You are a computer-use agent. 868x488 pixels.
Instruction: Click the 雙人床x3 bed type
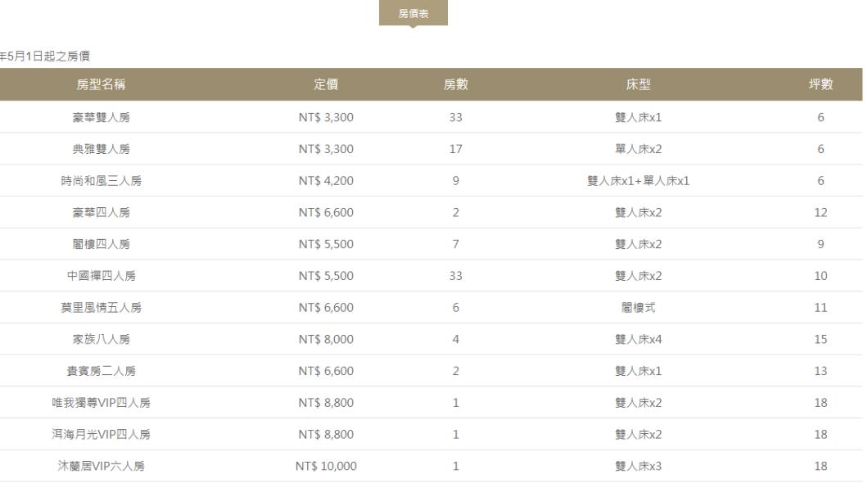[x=638, y=466]
